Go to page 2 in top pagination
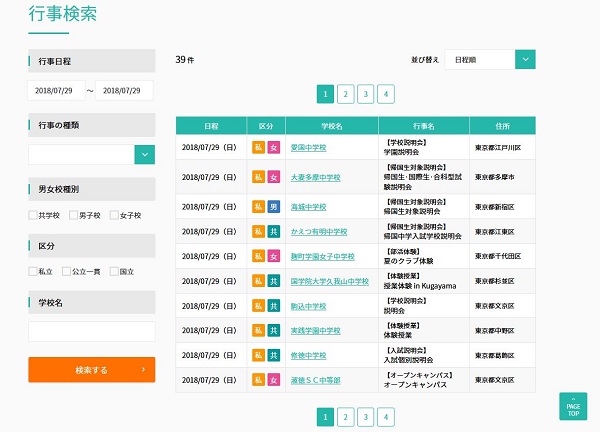 [345, 94]
